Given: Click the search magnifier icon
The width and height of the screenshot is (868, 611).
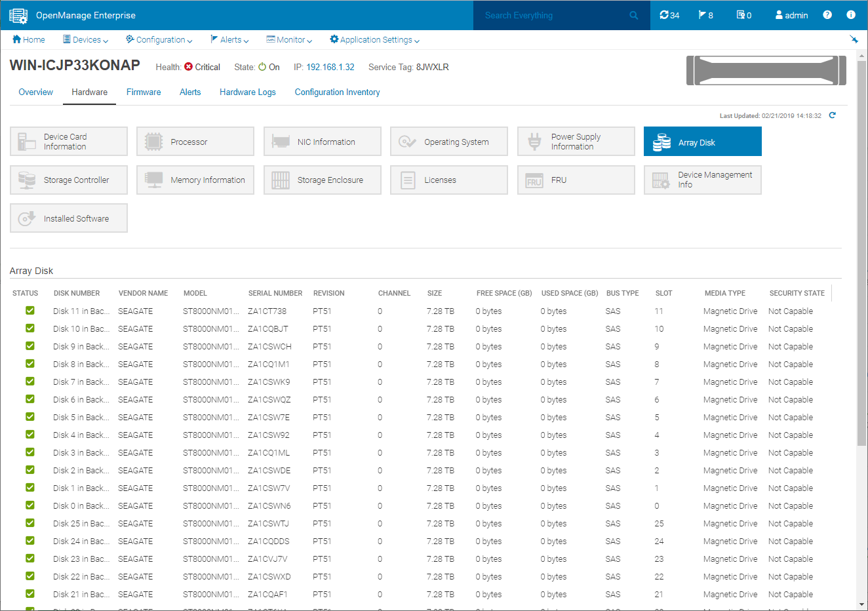Looking at the screenshot, I should click(x=633, y=15).
